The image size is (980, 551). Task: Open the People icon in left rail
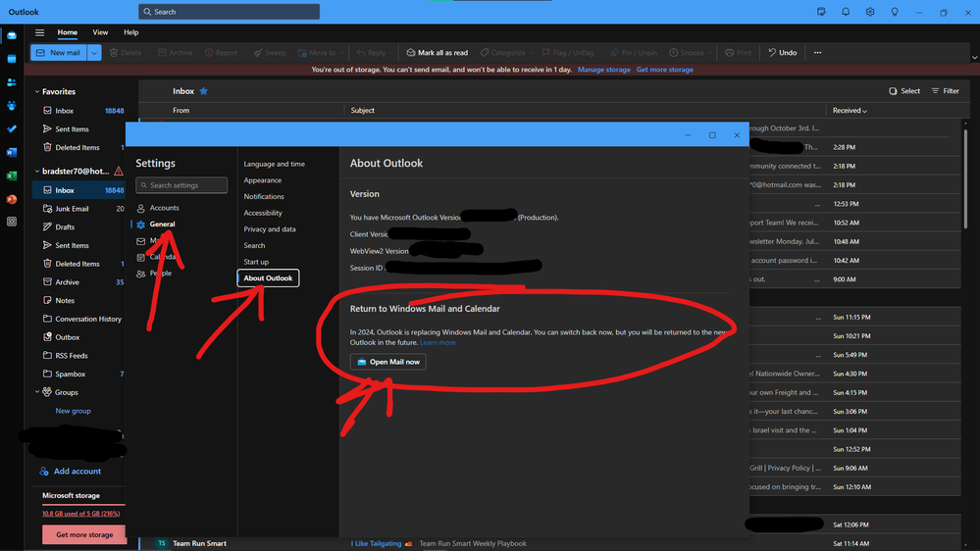point(11,81)
